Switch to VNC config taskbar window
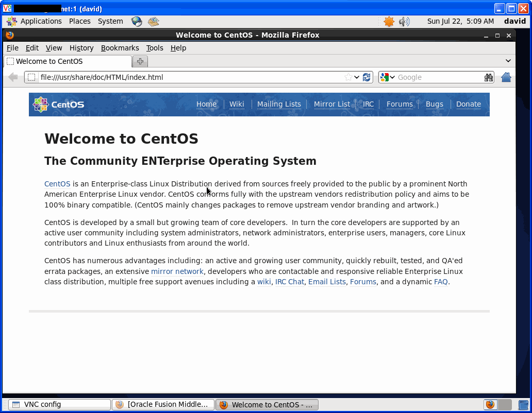The height and width of the screenshot is (413, 532). click(x=59, y=405)
